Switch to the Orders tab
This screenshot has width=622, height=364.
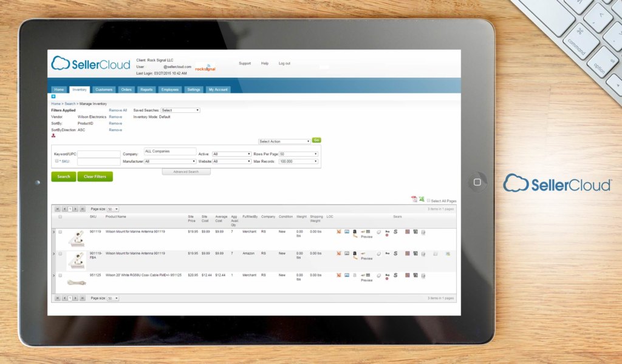[x=126, y=89]
